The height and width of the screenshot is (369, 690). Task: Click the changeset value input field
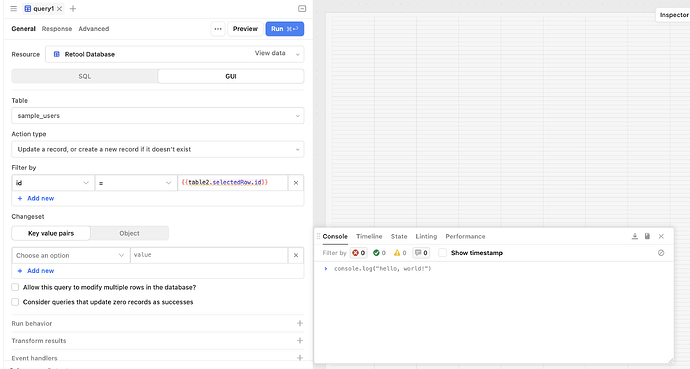[x=209, y=255]
